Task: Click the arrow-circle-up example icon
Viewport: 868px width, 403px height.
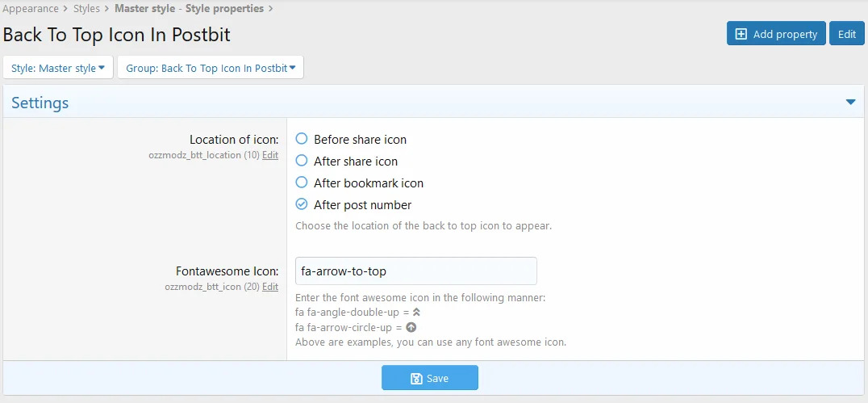Action: pos(411,327)
